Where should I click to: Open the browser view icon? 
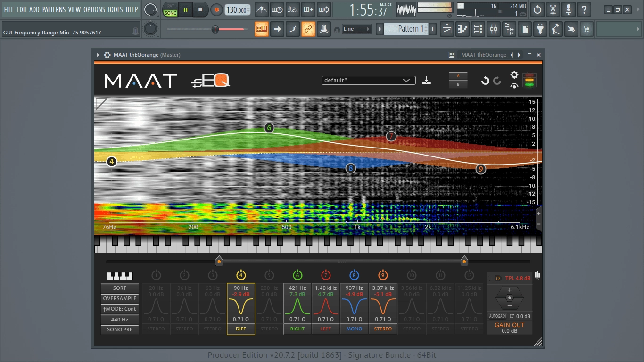(509, 29)
